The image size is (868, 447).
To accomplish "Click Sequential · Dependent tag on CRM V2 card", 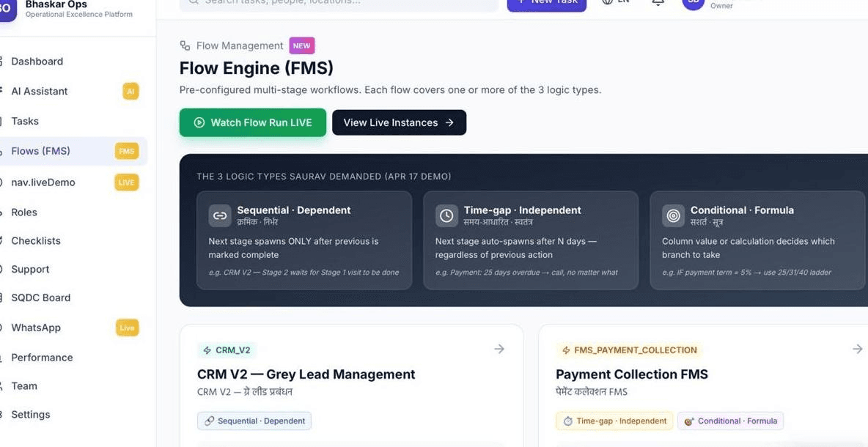I will pyautogui.click(x=254, y=421).
